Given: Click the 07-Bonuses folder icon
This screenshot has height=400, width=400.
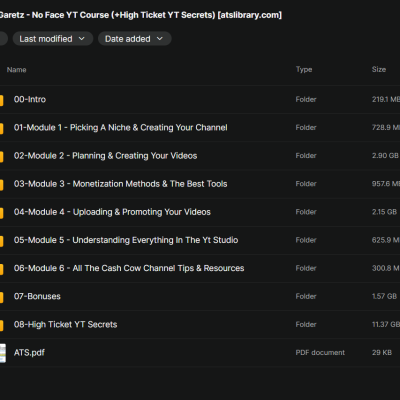Looking at the screenshot, I should [1, 297].
